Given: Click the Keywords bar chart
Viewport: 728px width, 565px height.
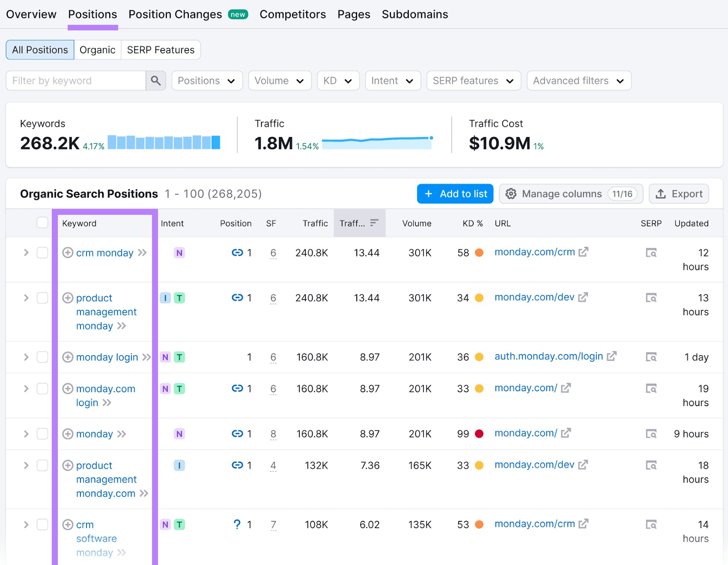Looking at the screenshot, I should [x=164, y=142].
